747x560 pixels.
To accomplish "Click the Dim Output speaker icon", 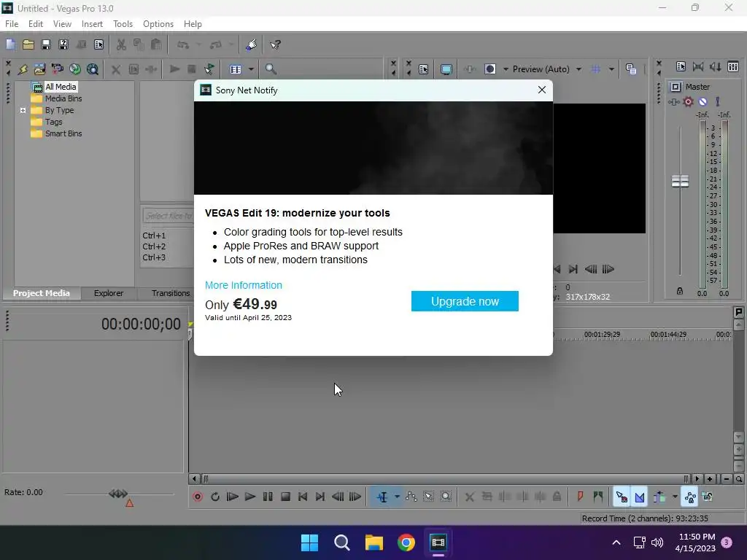I will click(x=716, y=66).
